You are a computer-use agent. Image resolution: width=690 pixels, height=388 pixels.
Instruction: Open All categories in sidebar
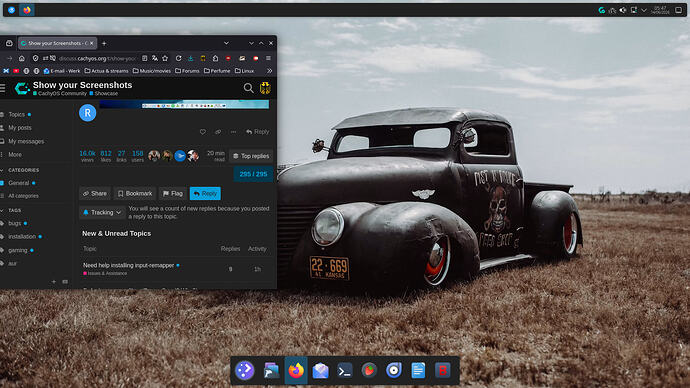[20, 196]
